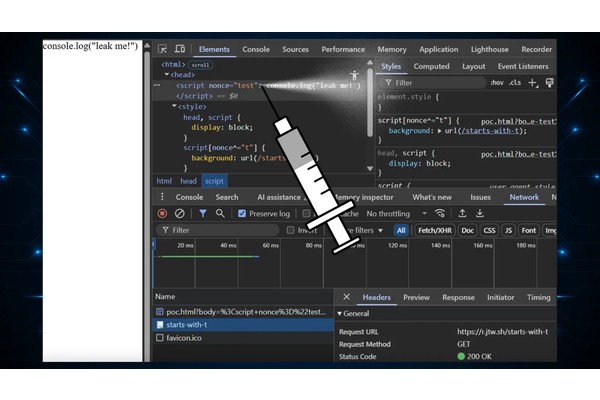This screenshot has width=600, height=400.
Task: Select the poc.html request row
Action: 243,312
